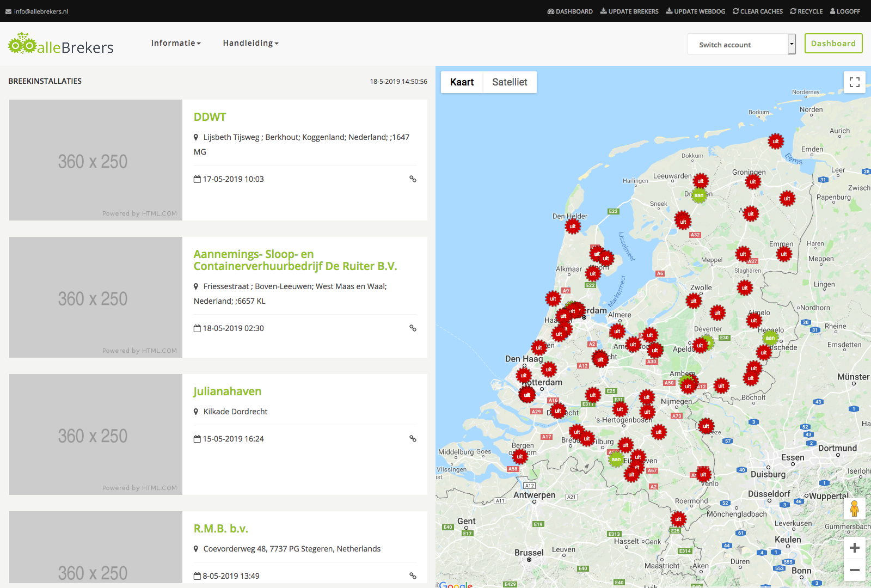Open the Julianahaven installation title

tap(228, 391)
